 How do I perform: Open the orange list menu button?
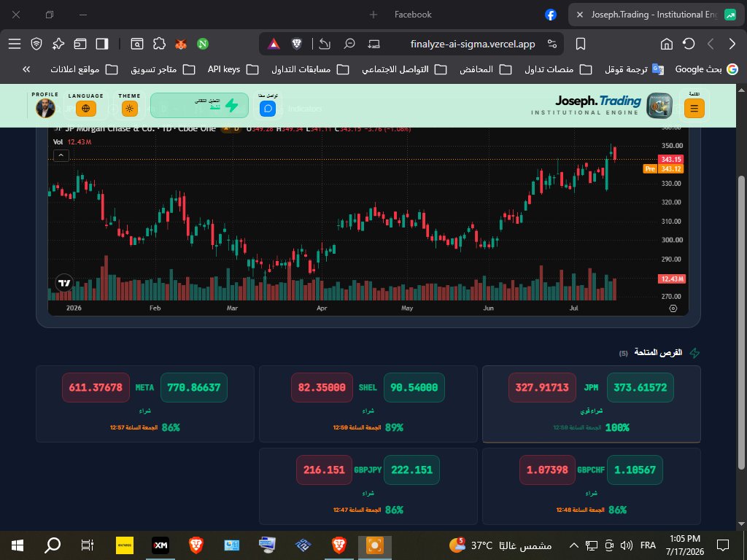[x=694, y=109]
